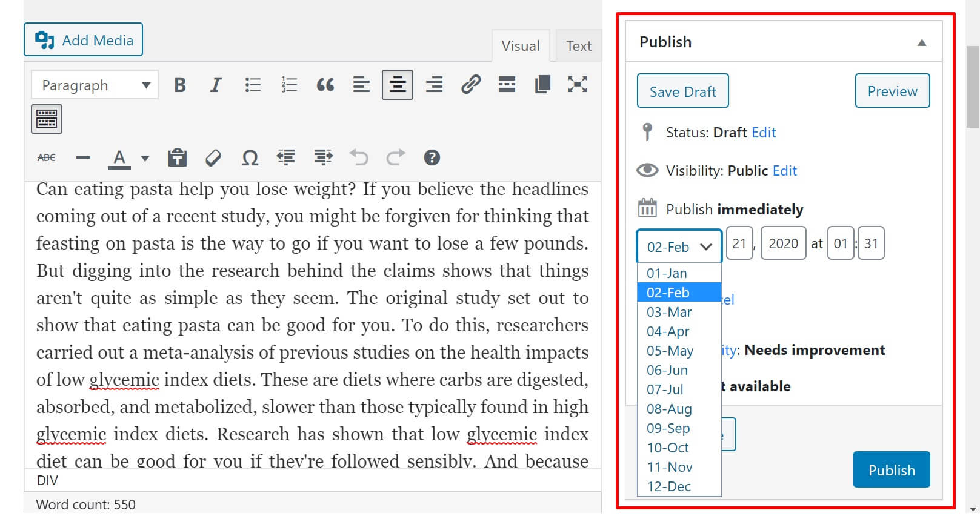Switch to the Text editor tab
Image resolution: width=980 pixels, height=516 pixels.
(x=579, y=46)
